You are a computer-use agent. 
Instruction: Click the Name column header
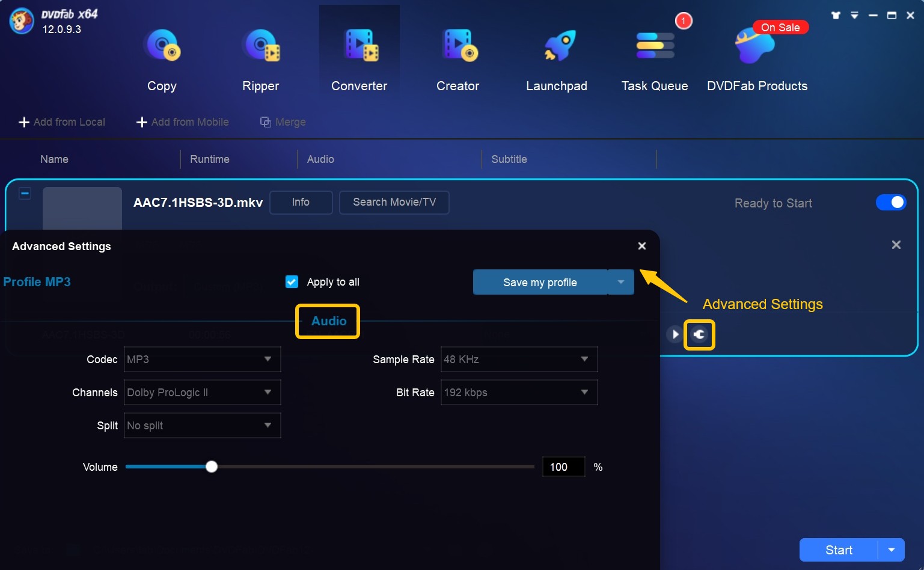pos(54,159)
